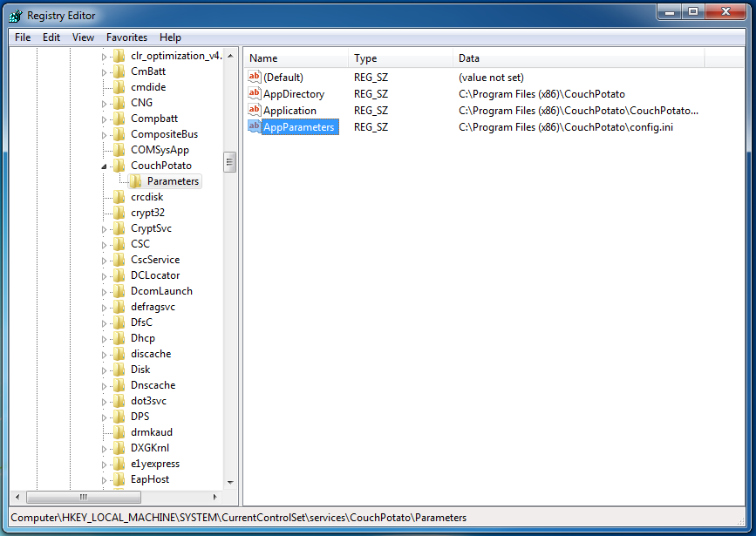Select the DPS key
Viewport: 756px width, 536px height.
click(x=140, y=417)
